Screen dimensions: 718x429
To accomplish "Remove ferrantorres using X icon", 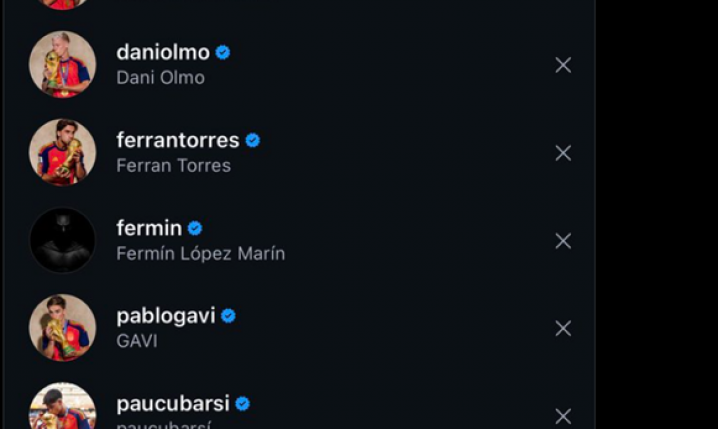I will pos(563,153).
